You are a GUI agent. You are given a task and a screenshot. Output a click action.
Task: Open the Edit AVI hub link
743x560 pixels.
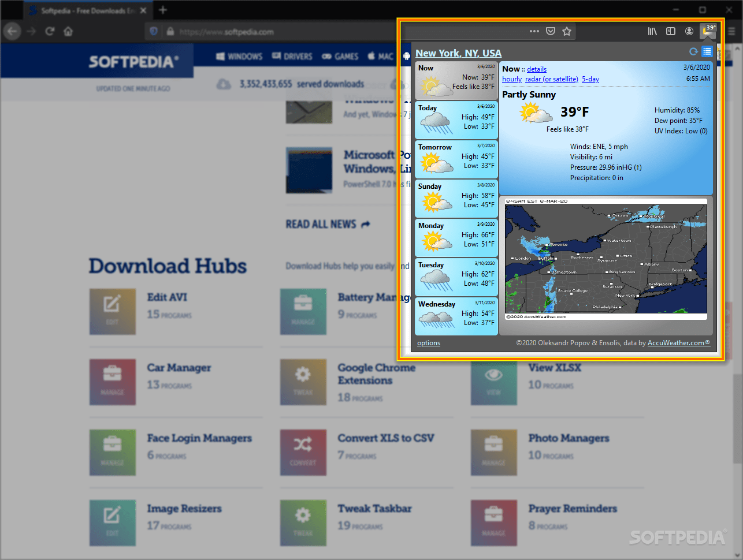[167, 297]
